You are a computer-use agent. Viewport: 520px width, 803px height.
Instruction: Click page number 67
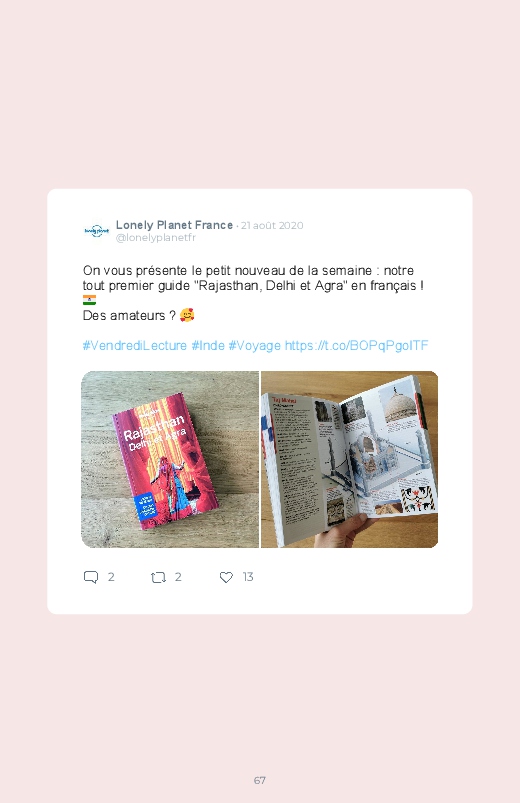260,780
